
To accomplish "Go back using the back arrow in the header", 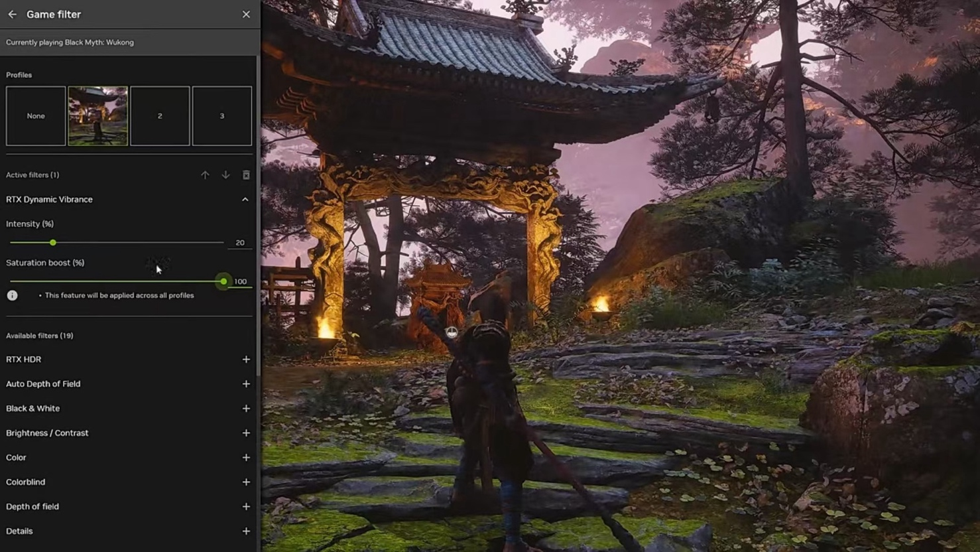I will [11, 14].
